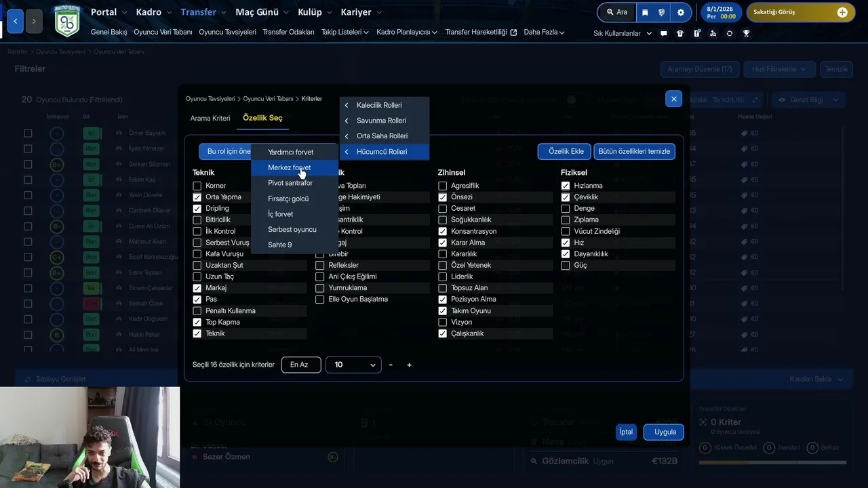Screen dimensions: 868x488
Task: Open the Ara search box
Action: click(616, 12)
